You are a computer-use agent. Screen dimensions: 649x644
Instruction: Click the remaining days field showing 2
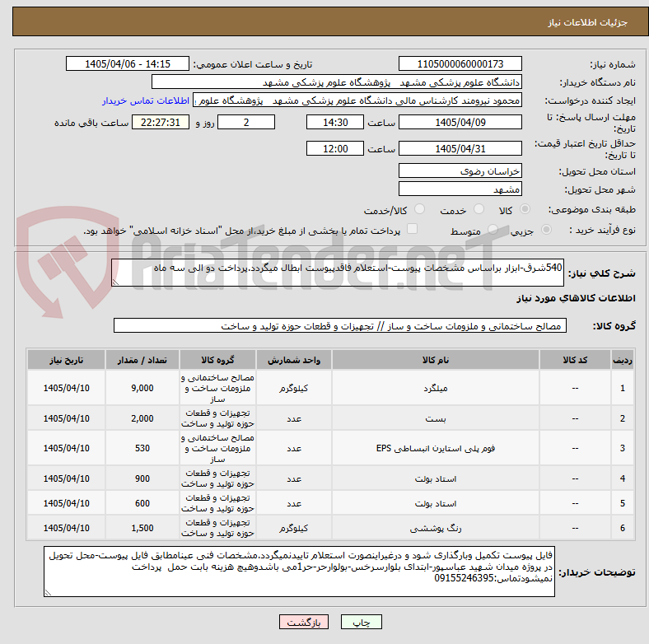(246, 122)
